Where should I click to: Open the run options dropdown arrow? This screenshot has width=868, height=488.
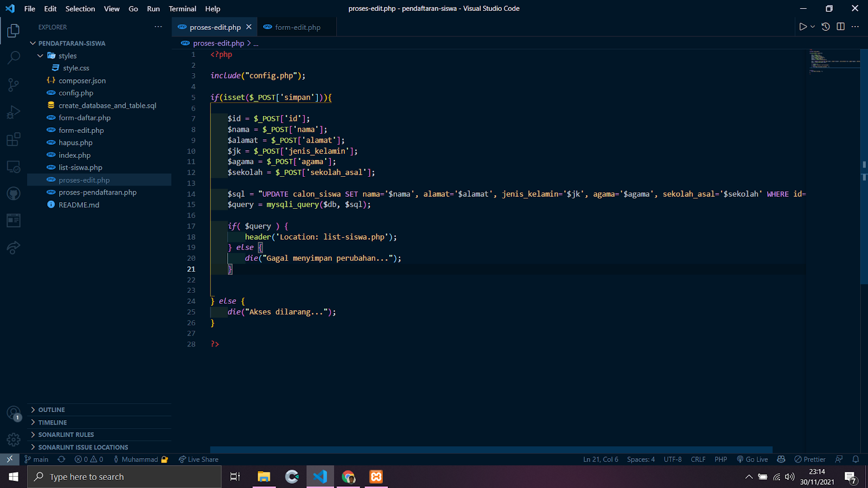[813, 27]
